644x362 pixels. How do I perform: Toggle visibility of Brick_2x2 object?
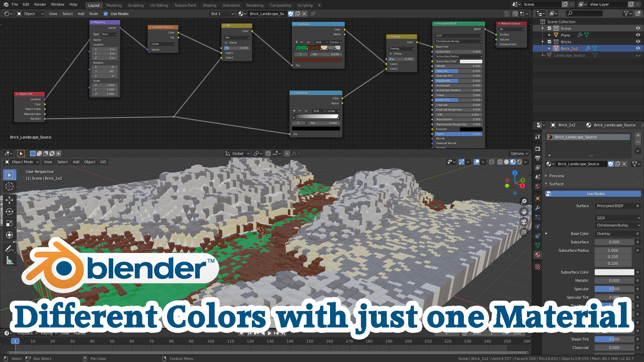[638, 48]
